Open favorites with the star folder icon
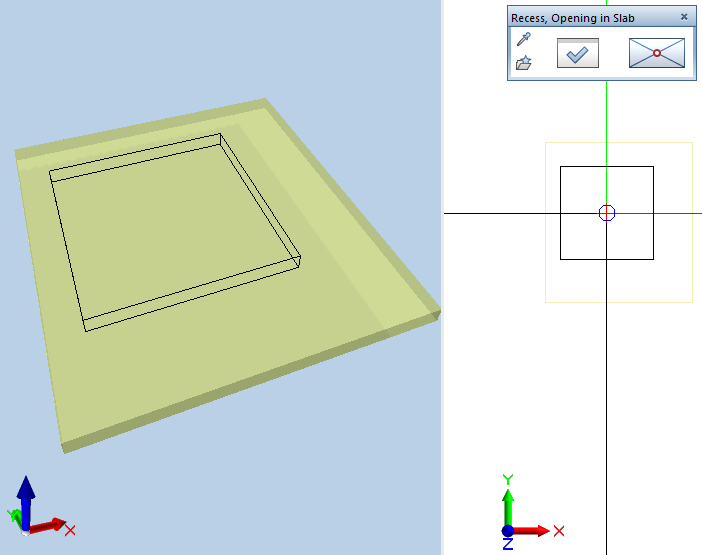The width and height of the screenshot is (702, 555). (523, 63)
